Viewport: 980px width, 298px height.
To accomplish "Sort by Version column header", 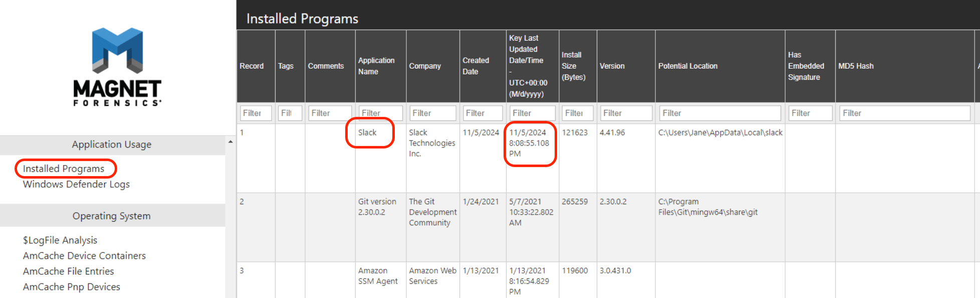I will tap(612, 66).
